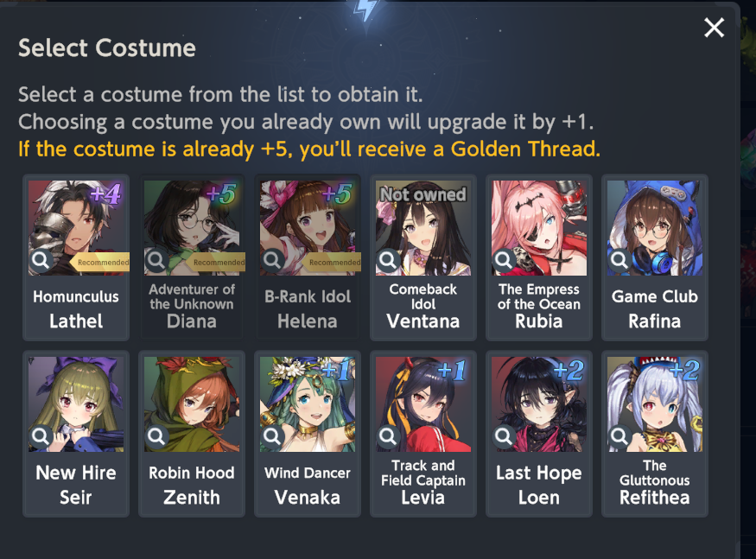Zoom into The Gluttonous Refithea costume
Screen dimensions: 756x559
(619, 436)
